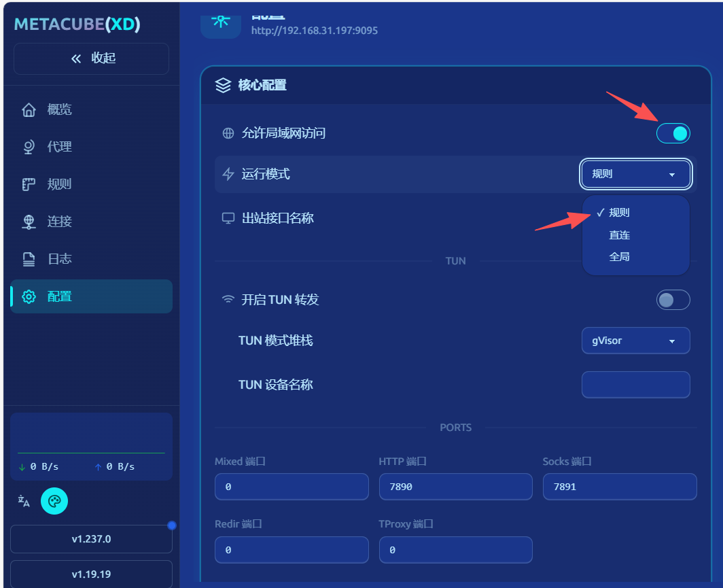
Task: Click the blue update dot on v1.237.0
Action: click(172, 525)
